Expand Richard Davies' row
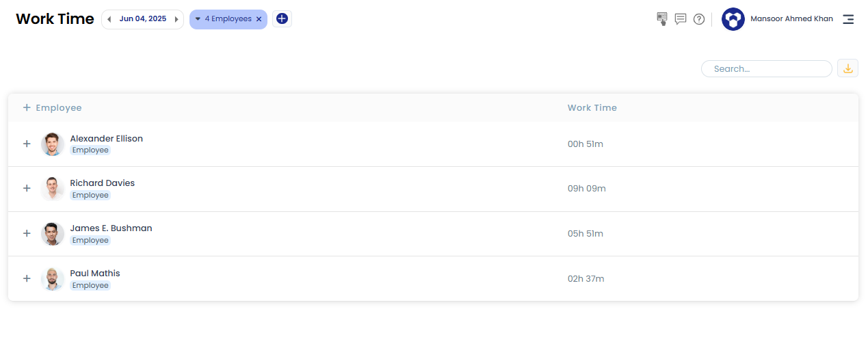 (x=27, y=188)
